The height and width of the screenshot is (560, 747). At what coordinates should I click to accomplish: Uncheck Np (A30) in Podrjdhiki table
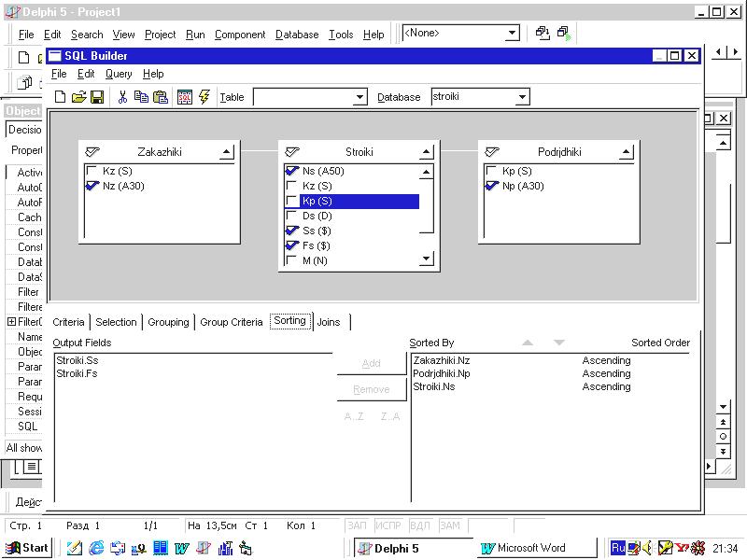coord(492,186)
